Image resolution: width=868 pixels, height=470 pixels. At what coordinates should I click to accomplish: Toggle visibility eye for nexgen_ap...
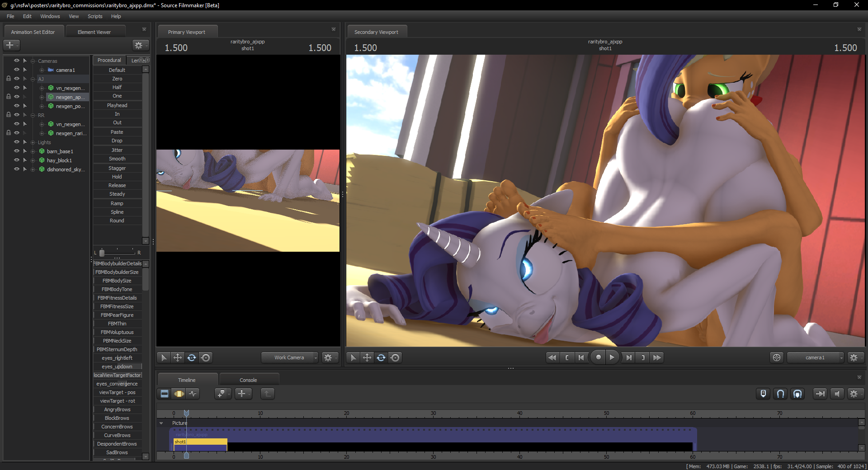point(17,97)
